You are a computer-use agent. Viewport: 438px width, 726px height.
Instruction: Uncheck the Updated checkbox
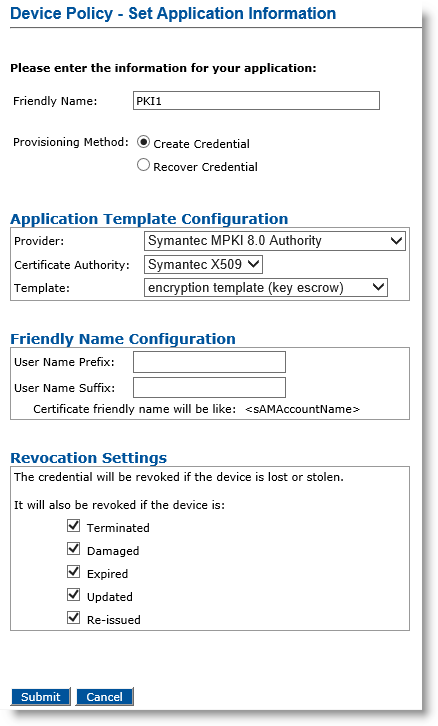coord(74,595)
